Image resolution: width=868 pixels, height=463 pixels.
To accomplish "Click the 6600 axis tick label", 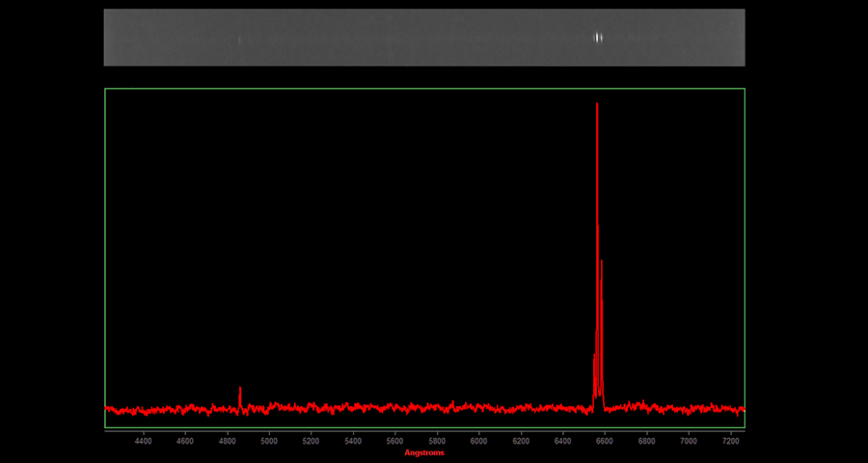I will [605, 441].
